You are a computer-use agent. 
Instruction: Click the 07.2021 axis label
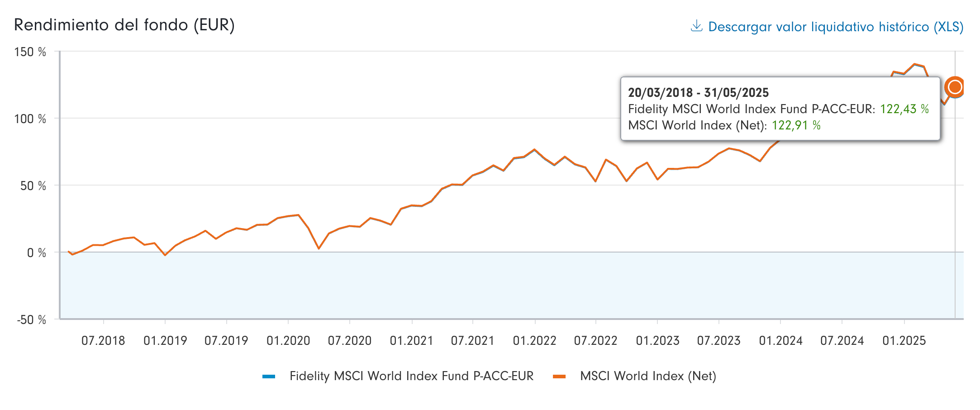tap(473, 341)
